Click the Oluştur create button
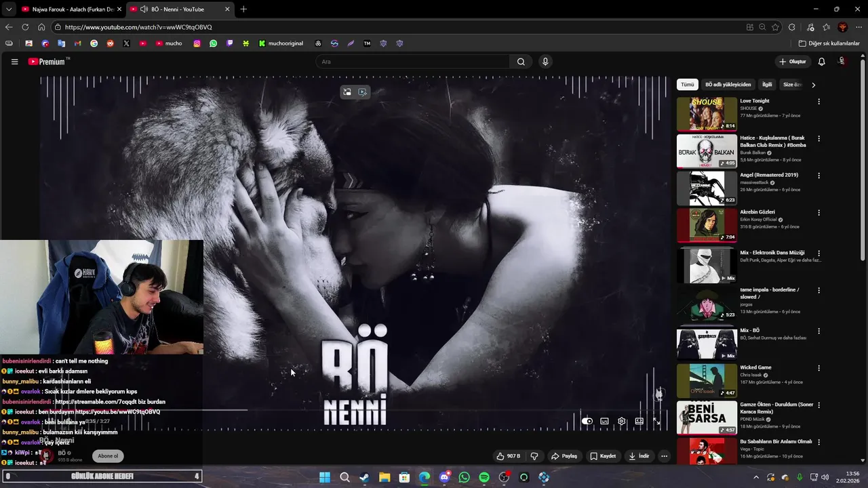This screenshot has height=488, width=868. 793,62
